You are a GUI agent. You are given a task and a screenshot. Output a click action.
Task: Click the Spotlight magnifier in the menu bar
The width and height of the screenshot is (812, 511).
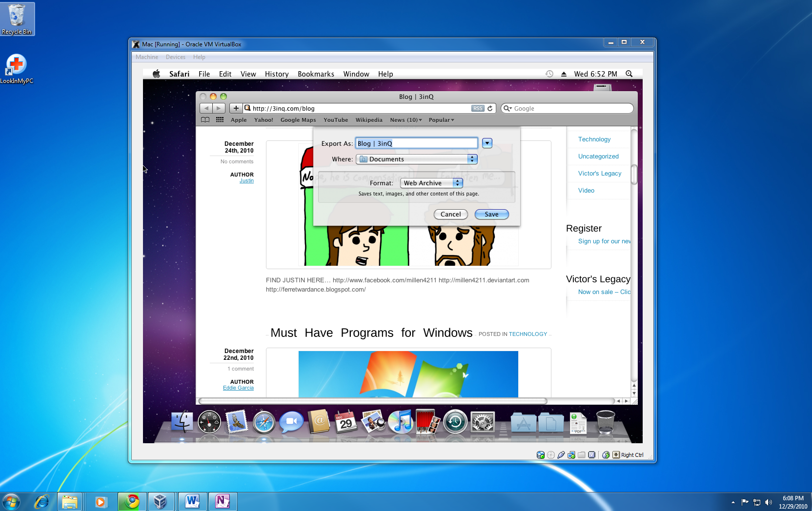coord(629,74)
